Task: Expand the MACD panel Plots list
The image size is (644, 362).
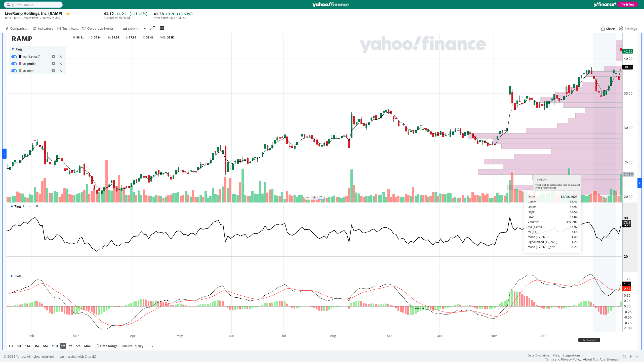Action: [12, 276]
